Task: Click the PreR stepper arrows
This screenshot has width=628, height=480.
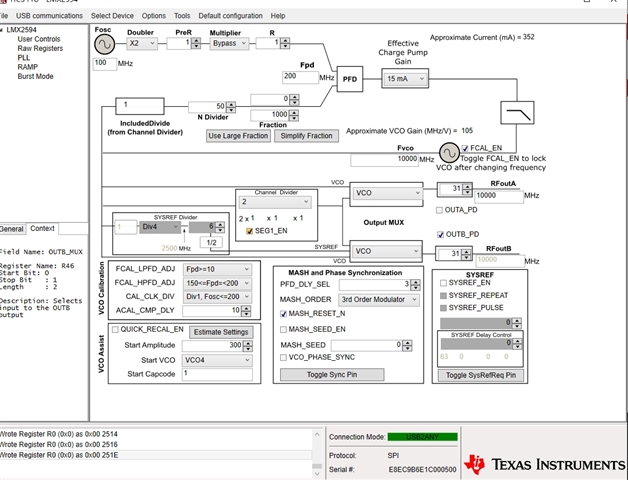Action: coord(196,43)
